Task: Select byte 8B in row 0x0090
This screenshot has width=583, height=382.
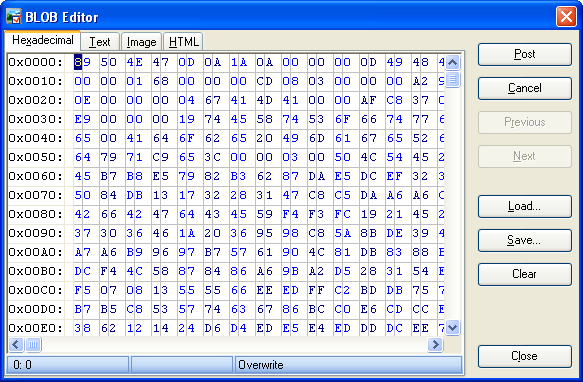Action: coord(368,233)
